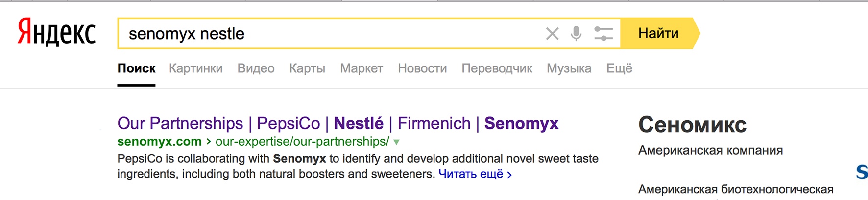Expand the green arrow next to result URL
The image size is (868, 200).
pyautogui.click(x=396, y=142)
